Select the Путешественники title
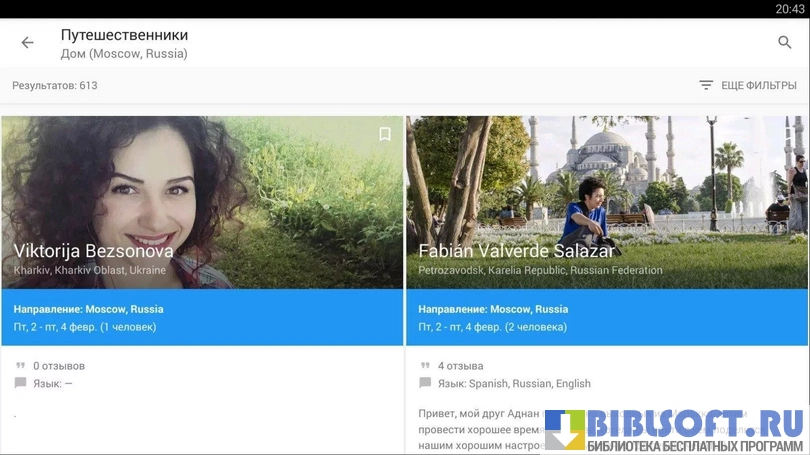The width and height of the screenshot is (810, 455). click(x=124, y=35)
